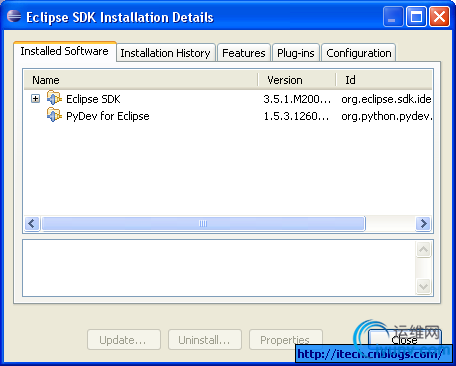Click the Update... button
The height and width of the screenshot is (366, 456).
click(124, 340)
